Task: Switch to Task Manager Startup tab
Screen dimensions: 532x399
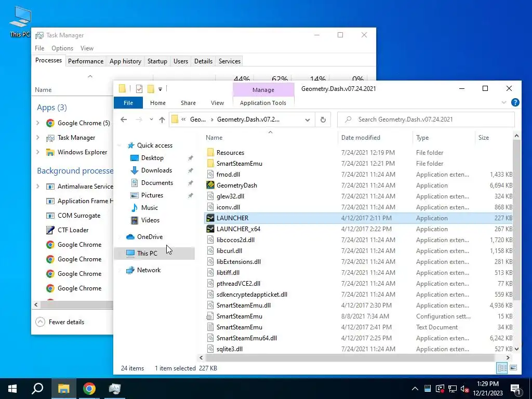Action: (x=157, y=61)
